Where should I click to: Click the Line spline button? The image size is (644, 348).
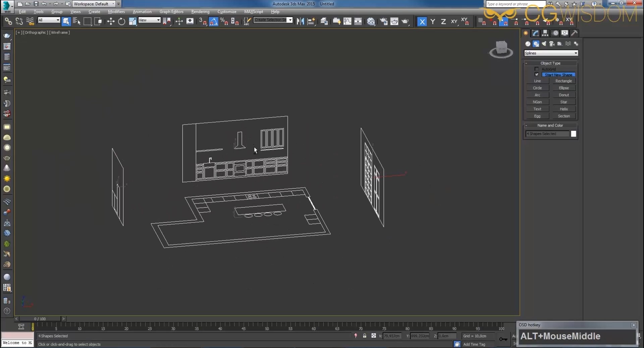coord(537,81)
